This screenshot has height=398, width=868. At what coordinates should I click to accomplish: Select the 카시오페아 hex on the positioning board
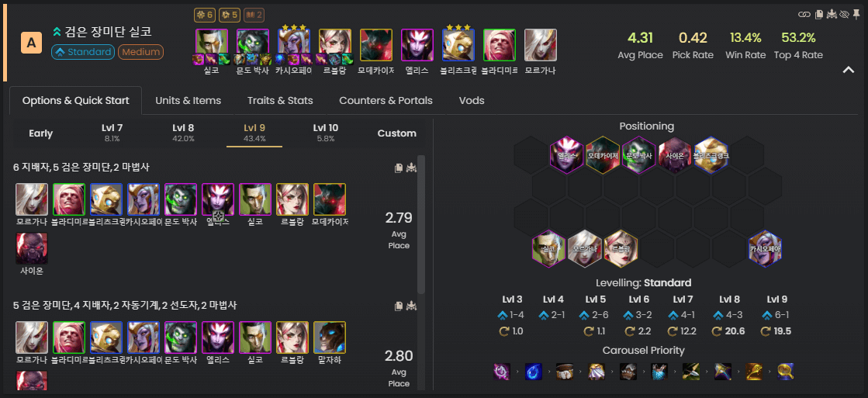[765, 249]
